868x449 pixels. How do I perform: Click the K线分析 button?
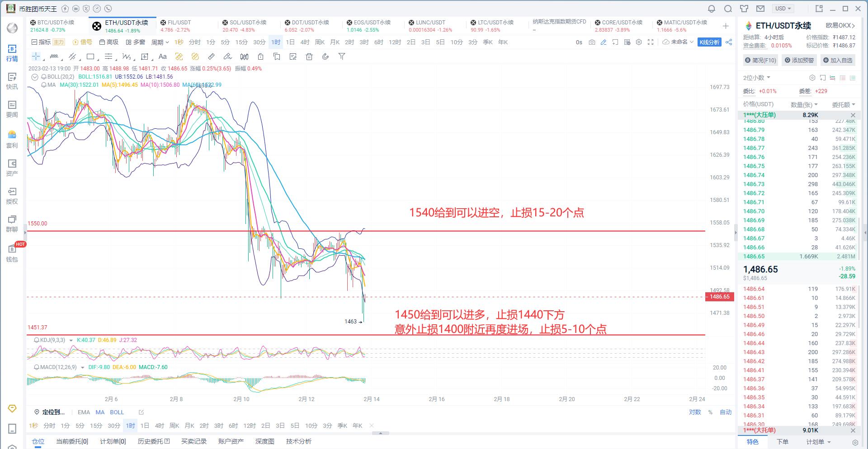709,42
